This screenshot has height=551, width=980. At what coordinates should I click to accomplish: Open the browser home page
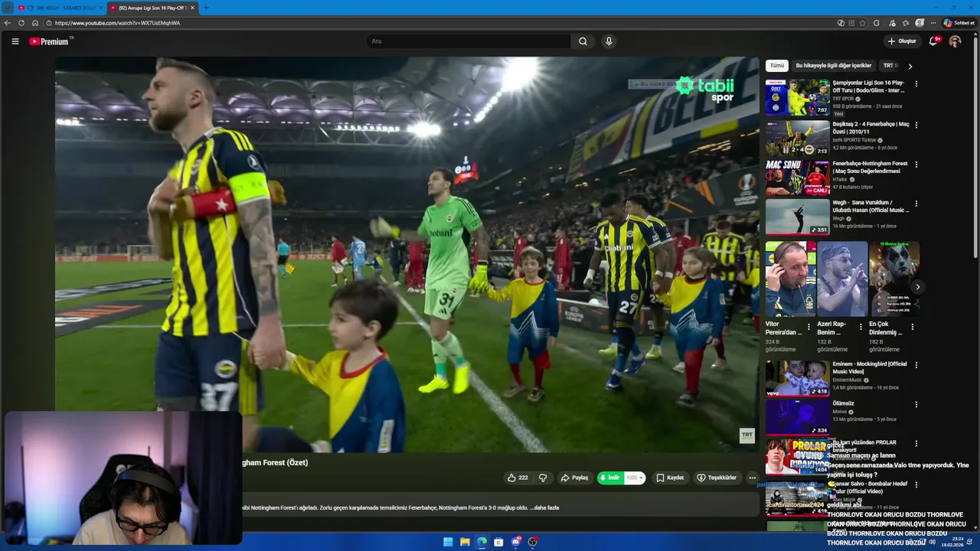coord(34,23)
